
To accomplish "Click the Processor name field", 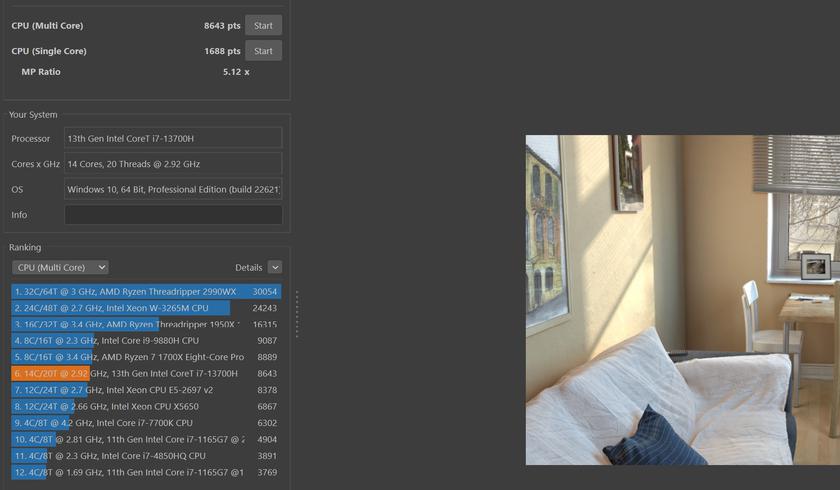I will pos(173,138).
